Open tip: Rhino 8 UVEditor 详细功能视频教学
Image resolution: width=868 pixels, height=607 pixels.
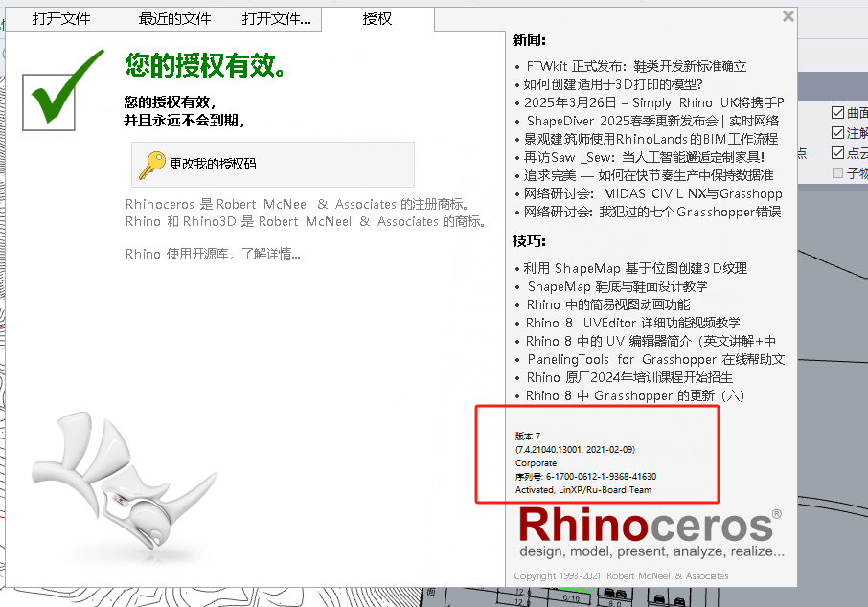point(632,324)
